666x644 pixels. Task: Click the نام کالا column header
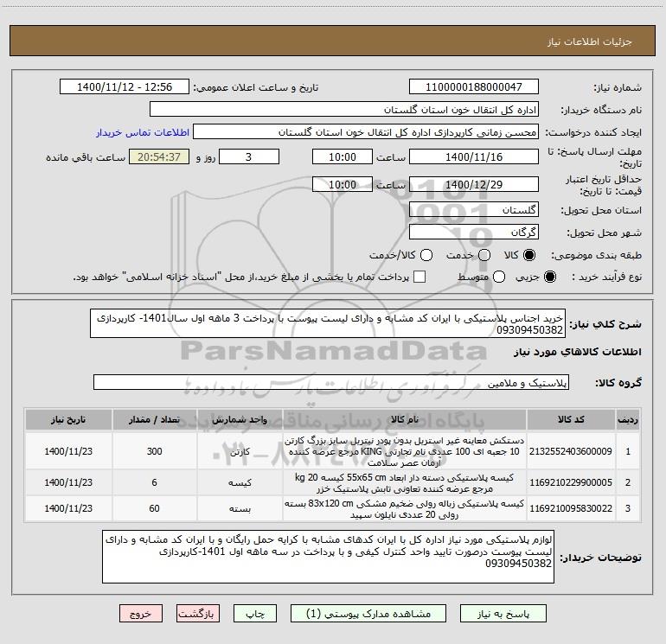405,419
